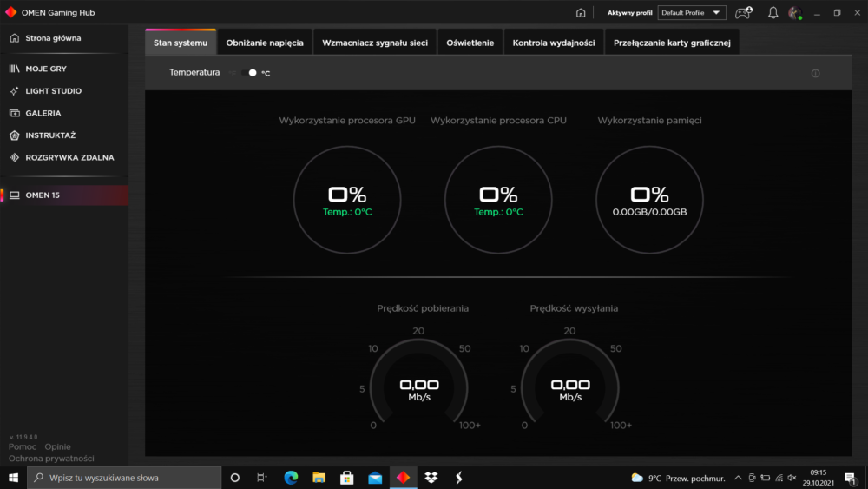Open Pomoc link
Viewport: 868px width, 489px height.
click(23, 446)
